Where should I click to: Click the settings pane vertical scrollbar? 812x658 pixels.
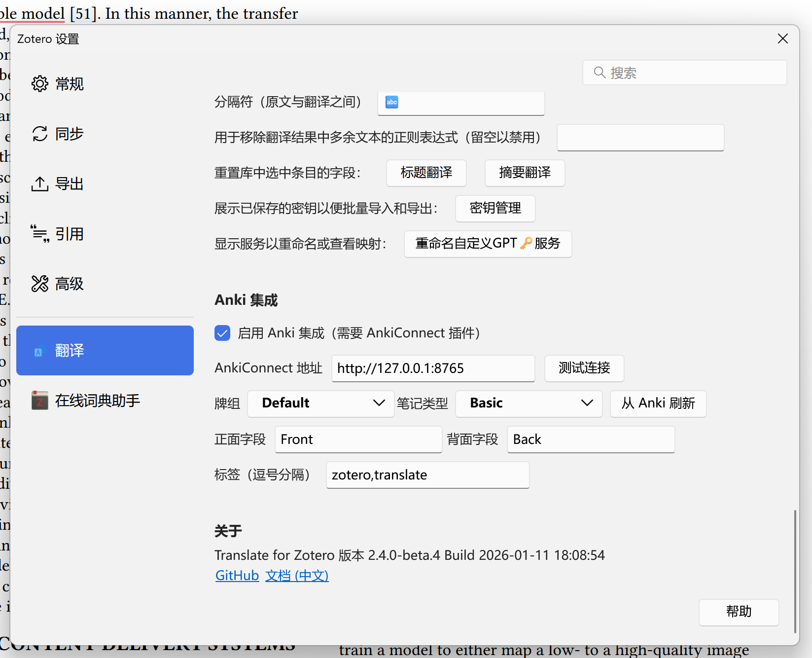click(795, 571)
